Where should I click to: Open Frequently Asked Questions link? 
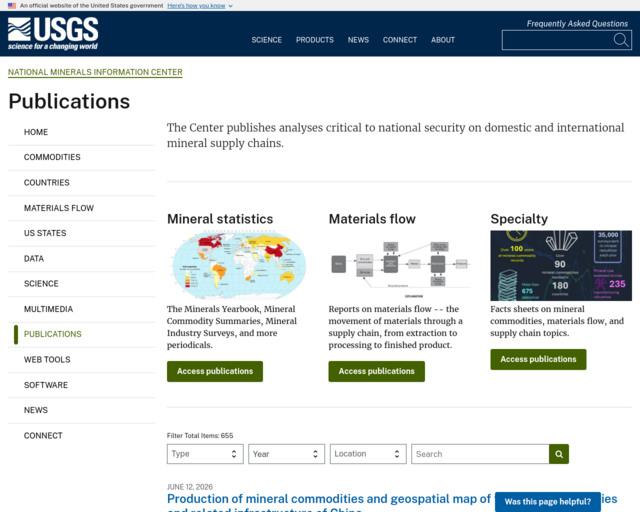(x=577, y=24)
